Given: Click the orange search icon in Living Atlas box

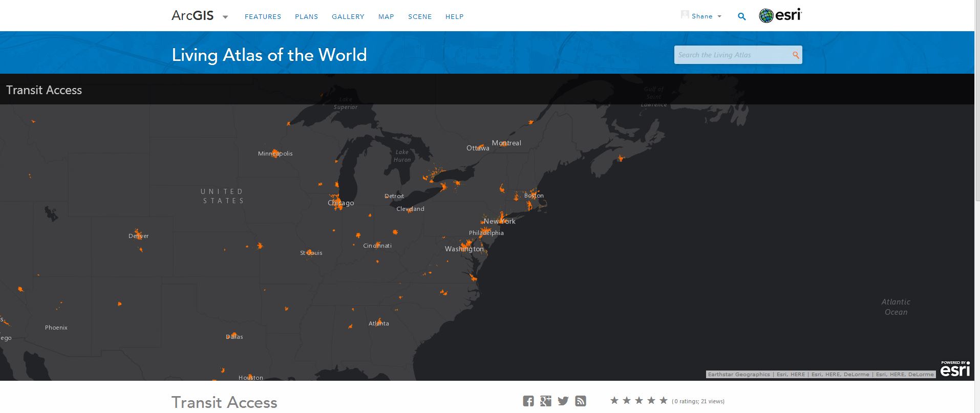Looking at the screenshot, I should click(796, 55).
